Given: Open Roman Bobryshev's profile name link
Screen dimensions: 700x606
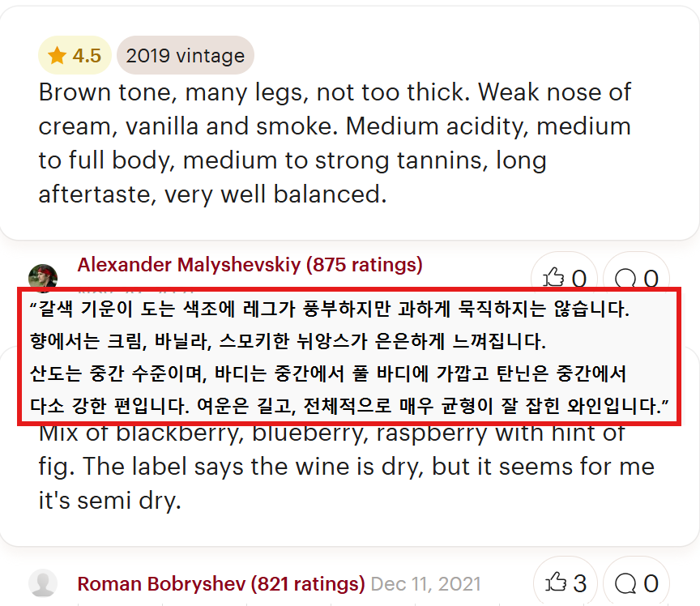Looking at the screenshot, I should [x=162, y=584].
